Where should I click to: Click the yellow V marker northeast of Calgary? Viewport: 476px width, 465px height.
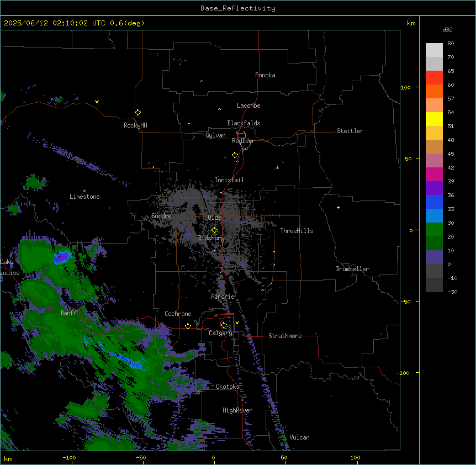[x=237, y=323]
